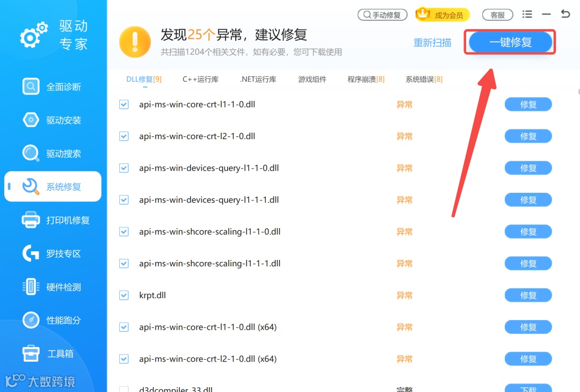The width and height of the screenshot is (580, 392).
Task: Click the krpt.dll file name
Action: [153, 295]
